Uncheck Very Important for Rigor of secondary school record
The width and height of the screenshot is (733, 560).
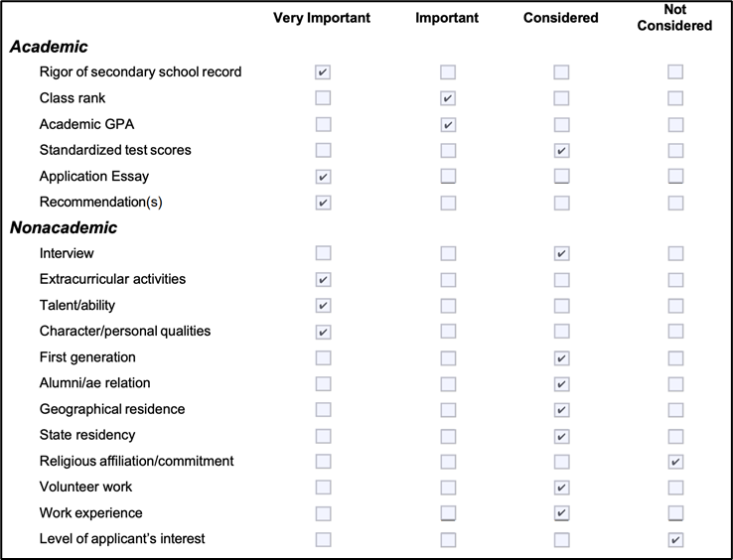point(323,72)
